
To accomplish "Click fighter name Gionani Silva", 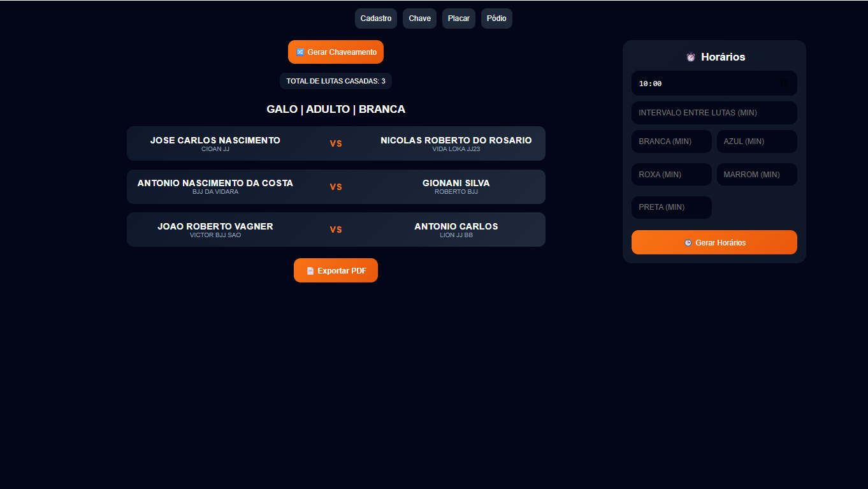I will 456,183.
